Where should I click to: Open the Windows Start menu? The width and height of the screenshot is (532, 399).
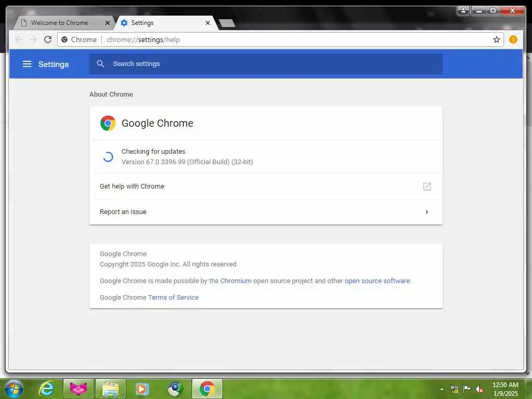point(14,389)
